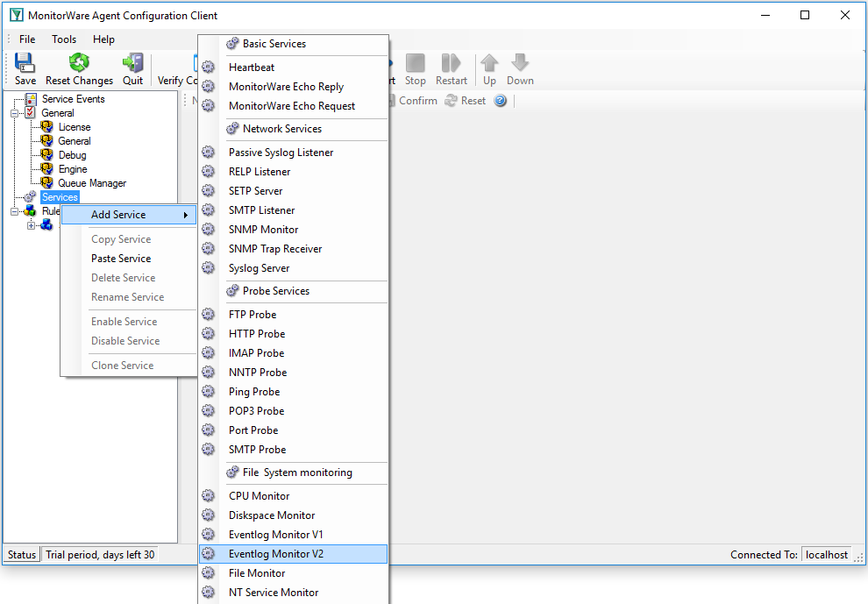This screenshot has height=604, width=868.
Task: Select the Services tree node
Action: (x=60, y=197)
